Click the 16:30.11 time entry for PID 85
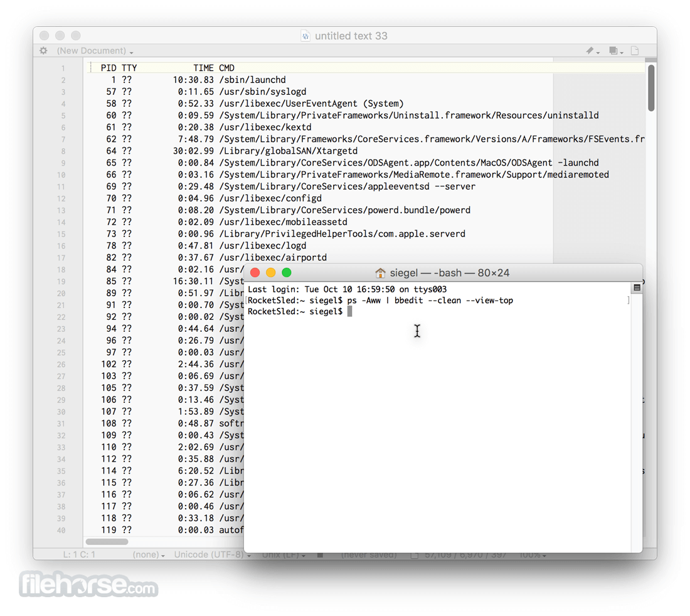Image resolution: width=690 pixels, height=616 pixels. (x=193, y=281)
